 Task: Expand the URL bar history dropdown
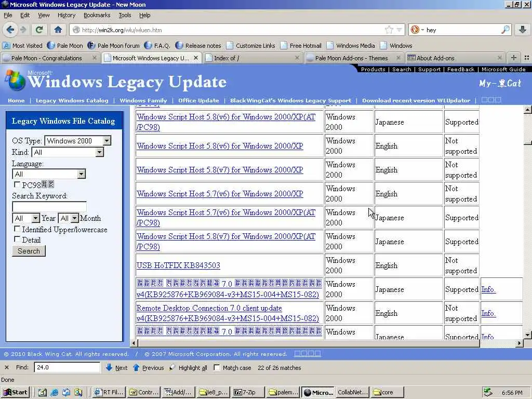click(x=400, y=30)
